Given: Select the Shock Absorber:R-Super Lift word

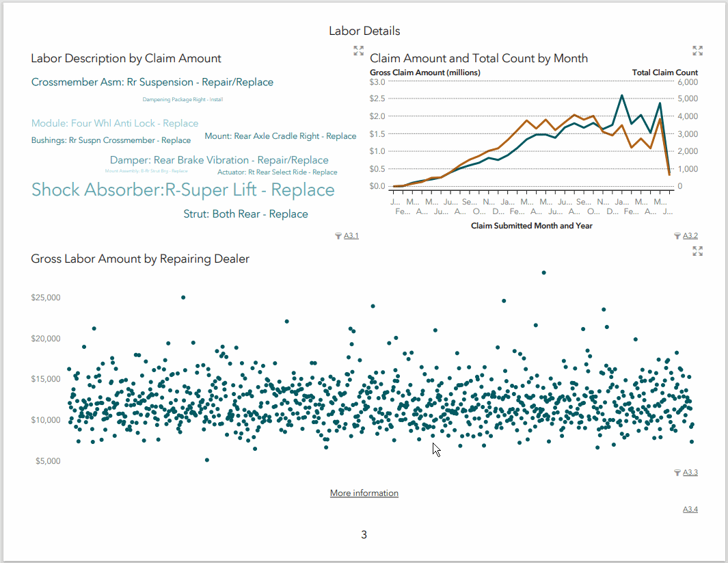Looking at the screenshot, I should (x=183, y=189).
